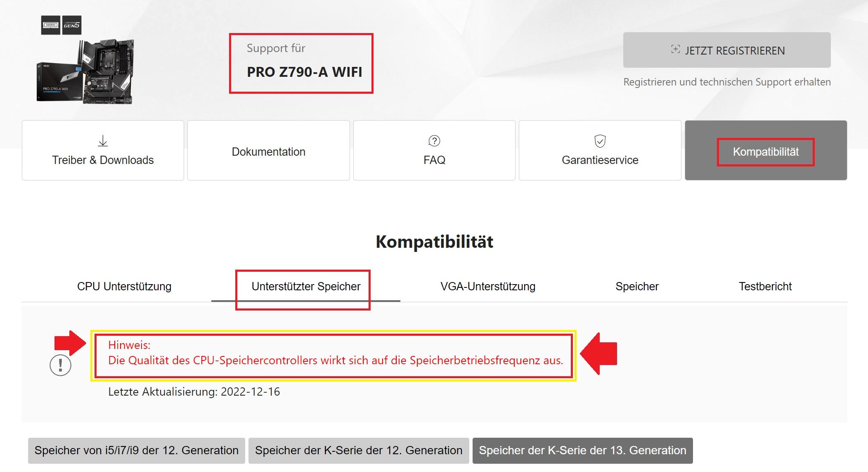Click the question mark icon above FAQ

click(x=434, y=141)
